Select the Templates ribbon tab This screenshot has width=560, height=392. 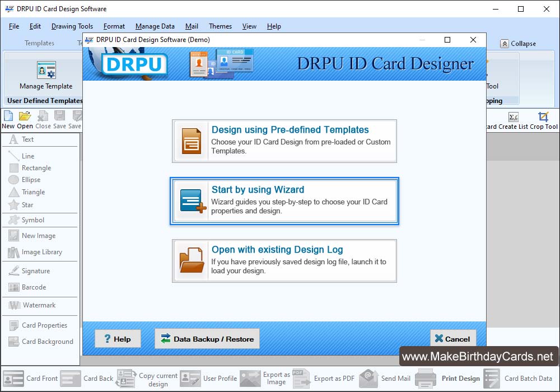point(39,43)
